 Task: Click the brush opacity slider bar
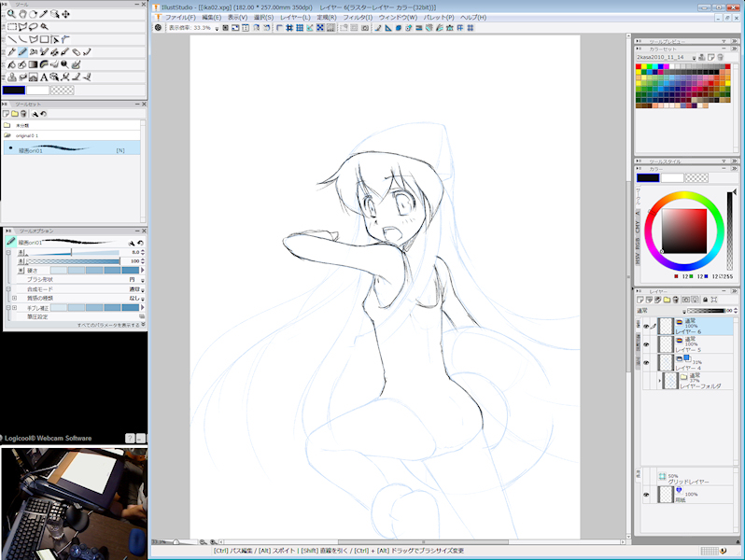point(71,261)
